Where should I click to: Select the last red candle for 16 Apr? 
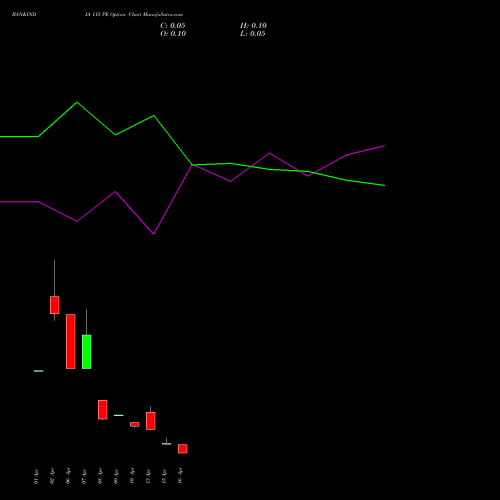point(183,449)
